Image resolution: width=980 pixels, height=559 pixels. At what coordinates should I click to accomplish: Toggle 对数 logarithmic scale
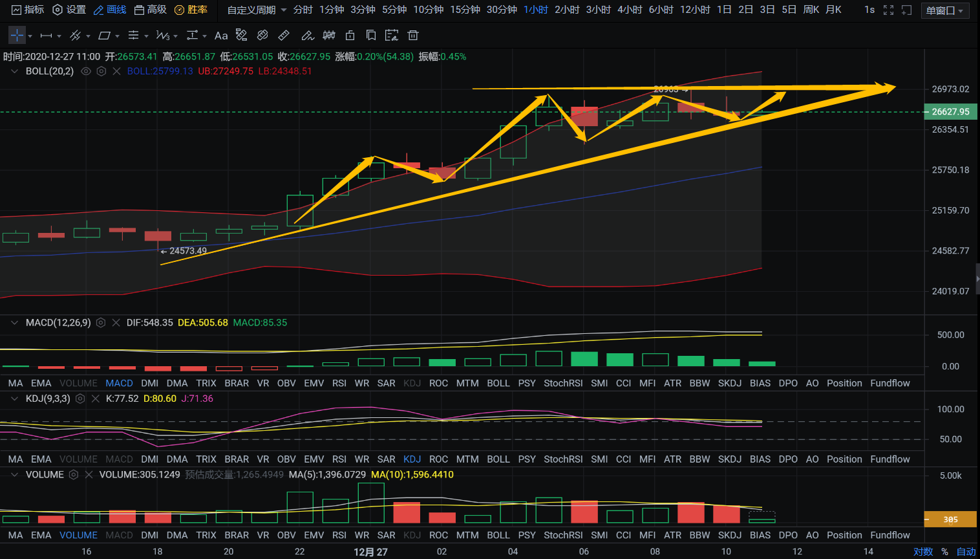pos(923,551)
